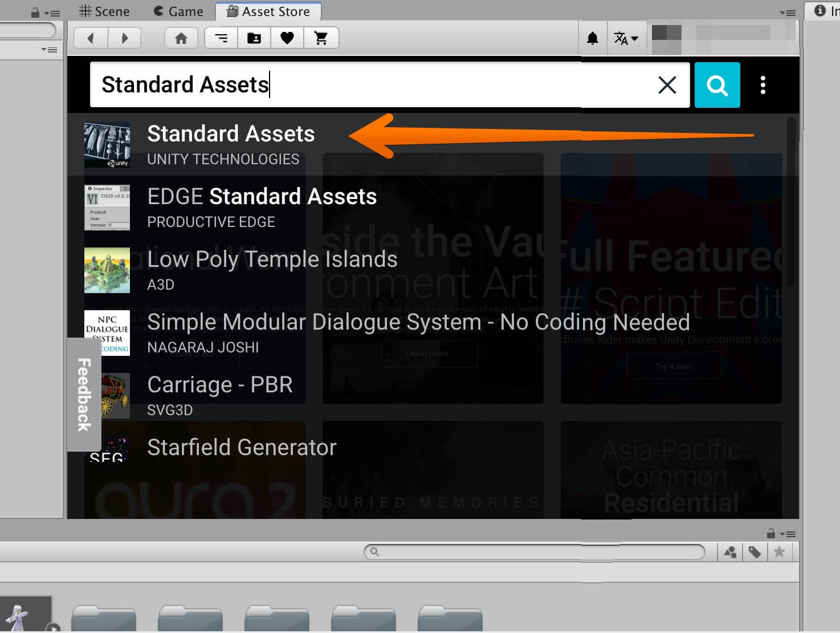Click the NPC Dialogue System thumbnail
840x633 pixels.
pyautogui.click(x=107, y=333)
